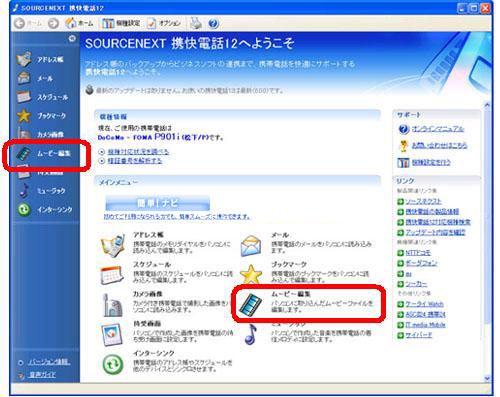Open ミュージック in the left sidebar

click(x=42, y=191)
